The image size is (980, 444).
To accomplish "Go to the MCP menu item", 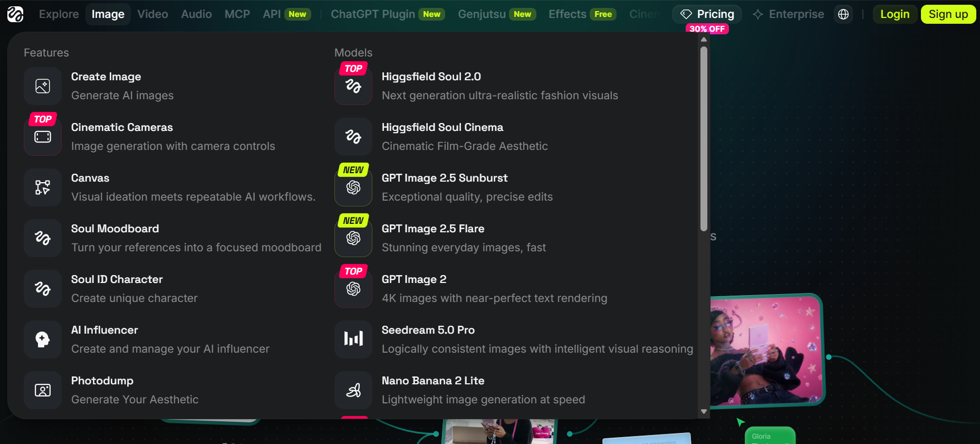I will click(237, 14).
